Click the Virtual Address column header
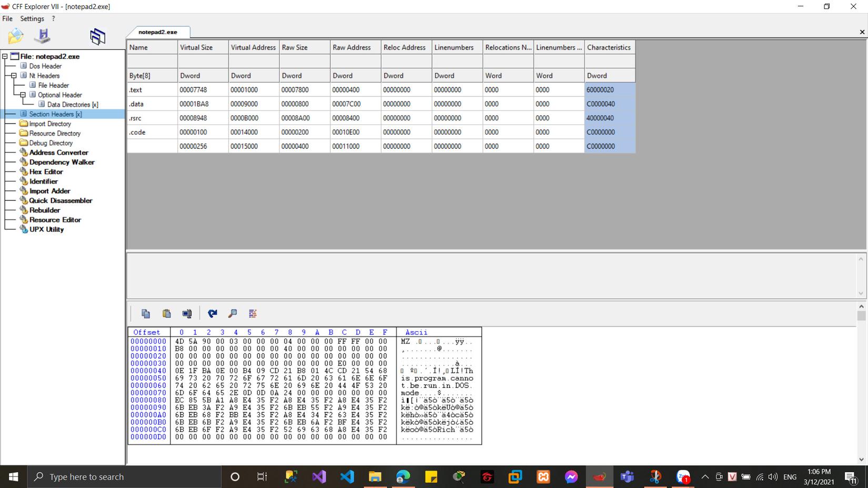This screenshot has width=868, height=488. [x=253, y=47]
